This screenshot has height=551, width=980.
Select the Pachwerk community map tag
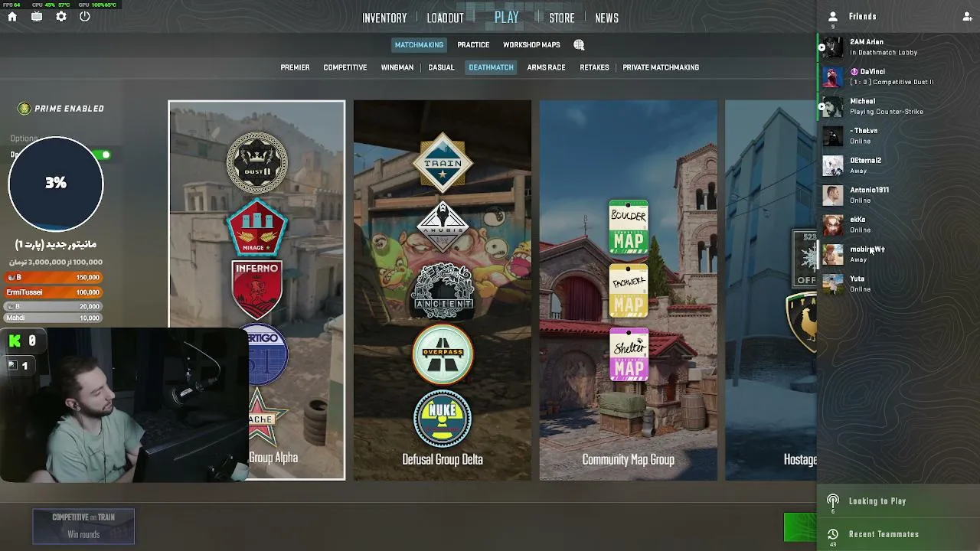629,292
